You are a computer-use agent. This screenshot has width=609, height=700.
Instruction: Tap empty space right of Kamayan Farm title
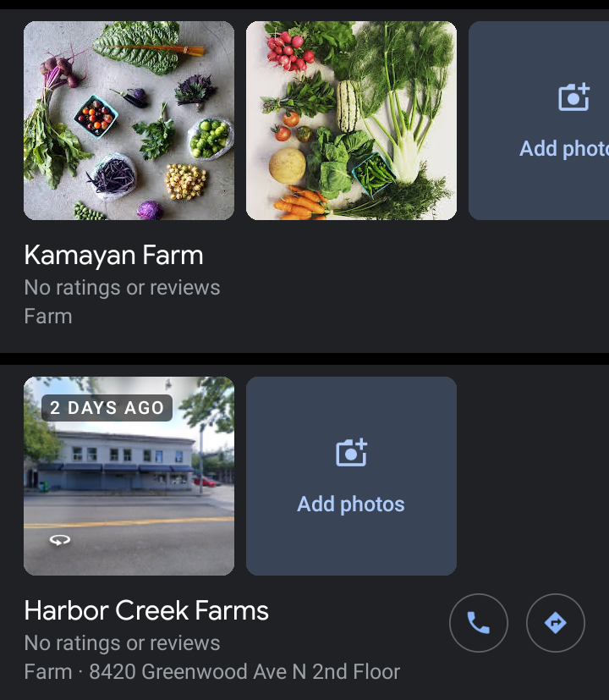[406, 256]
